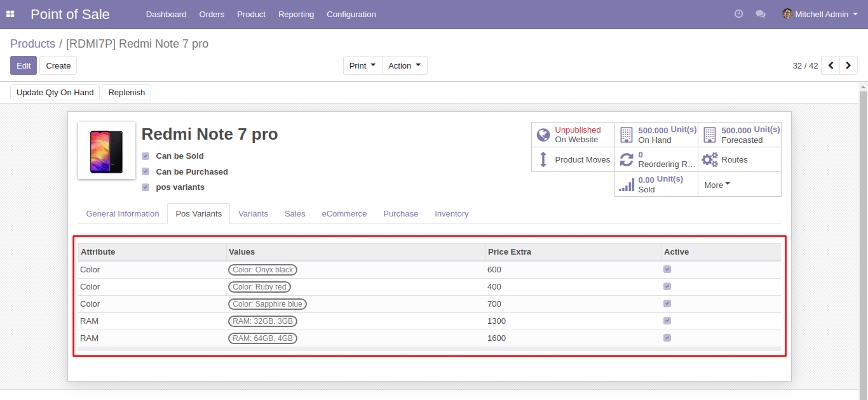Switch to the Purchase tab
Viewport: 868px width, 400px height.
400,214
